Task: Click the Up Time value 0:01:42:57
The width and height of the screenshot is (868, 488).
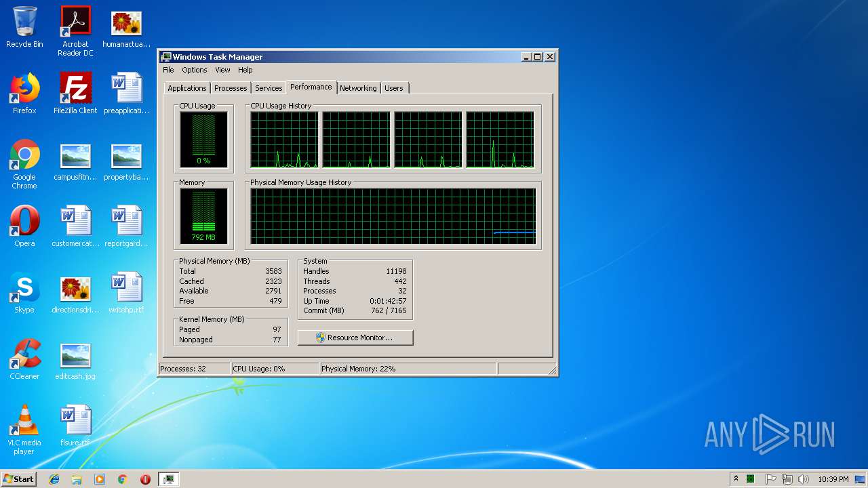Action: click(x=388, y=301)
